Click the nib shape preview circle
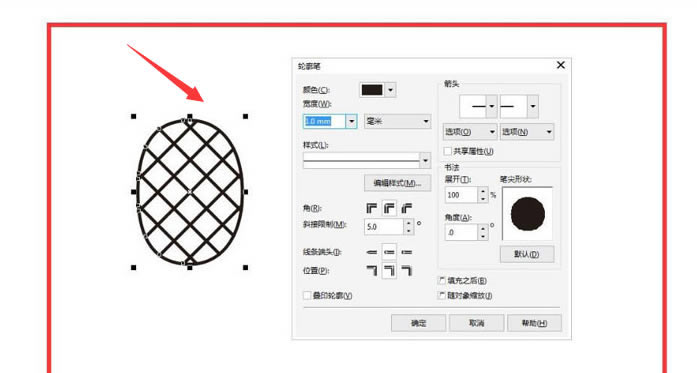Screen dimensions: 697x373 tap(528, 214)
